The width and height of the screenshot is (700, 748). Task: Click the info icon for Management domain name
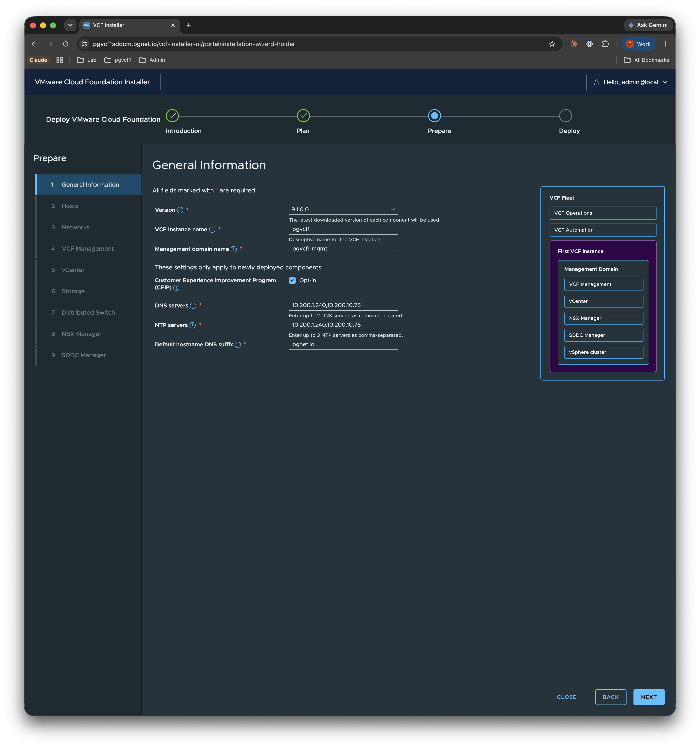233,249
